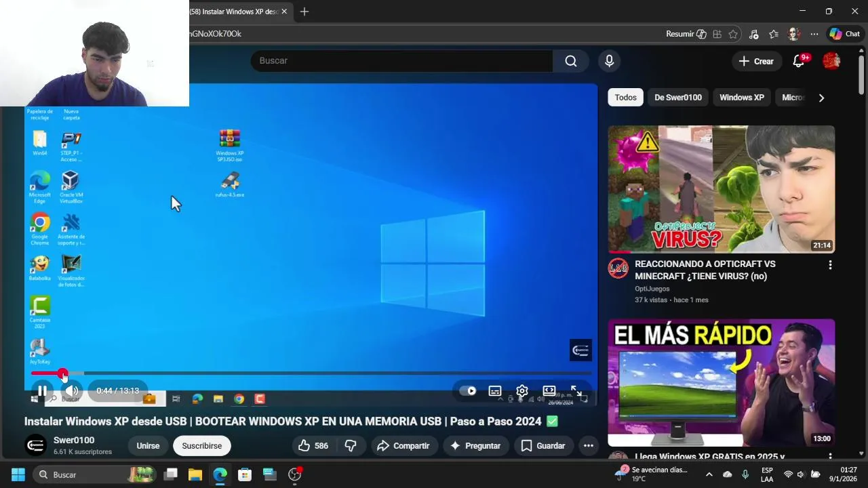Image resolution: width=868 pixels, height=488 pixels.
Task: Click the Resumir Copilot button
Action: click(x=686, y=34)
